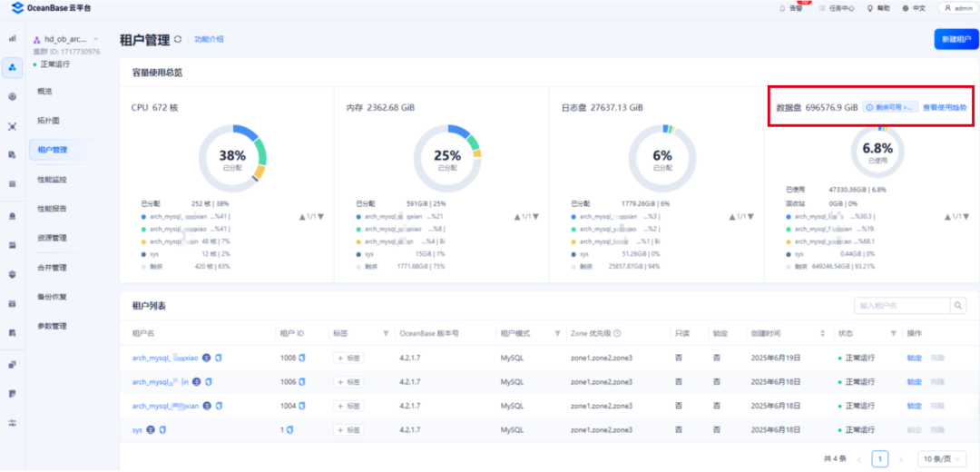Open the 标签 column filter
The height and width of the screenshot is (472, 980).
tap(386, 334)
